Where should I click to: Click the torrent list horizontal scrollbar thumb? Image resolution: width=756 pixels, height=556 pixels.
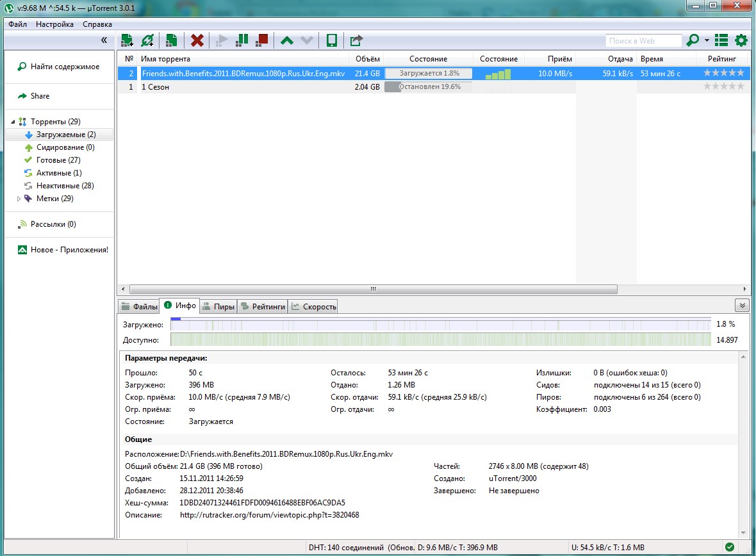tap(374, 290)
